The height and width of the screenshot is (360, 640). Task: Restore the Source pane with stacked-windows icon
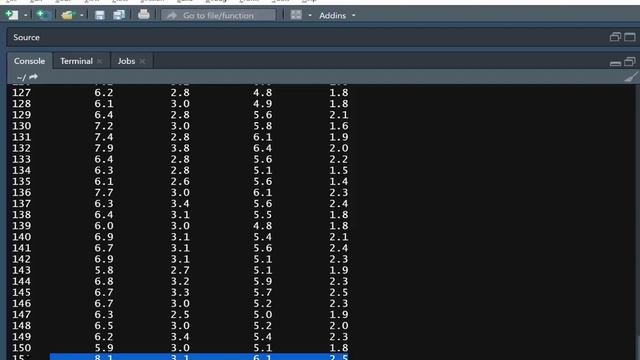(615, 37)
